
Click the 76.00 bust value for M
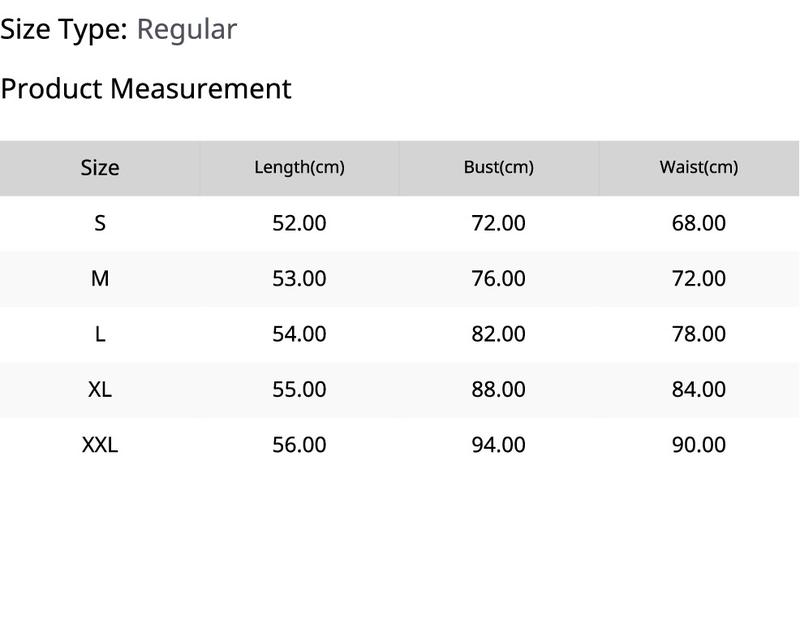(498, 278)
